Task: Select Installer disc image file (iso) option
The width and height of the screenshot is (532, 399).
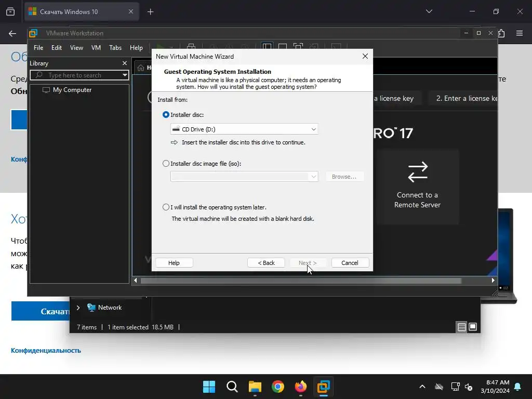Action: point(166,164)
